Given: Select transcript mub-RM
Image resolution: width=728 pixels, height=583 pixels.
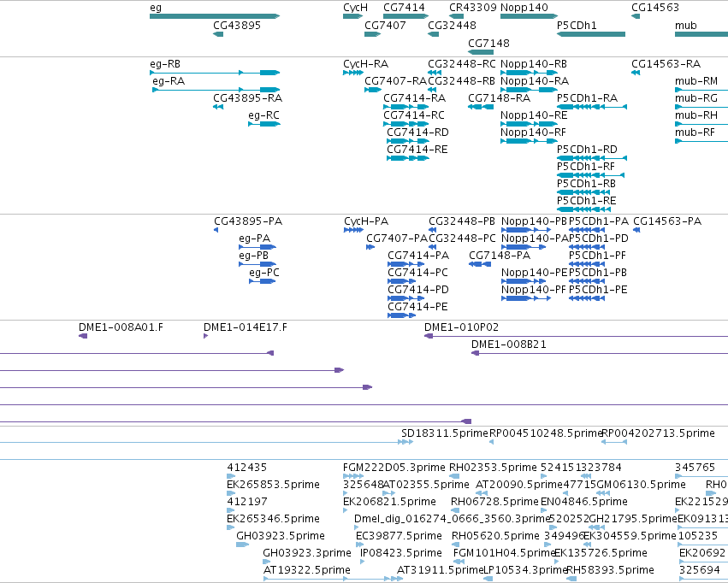Looking at the screenshot, I should (701, 90).
